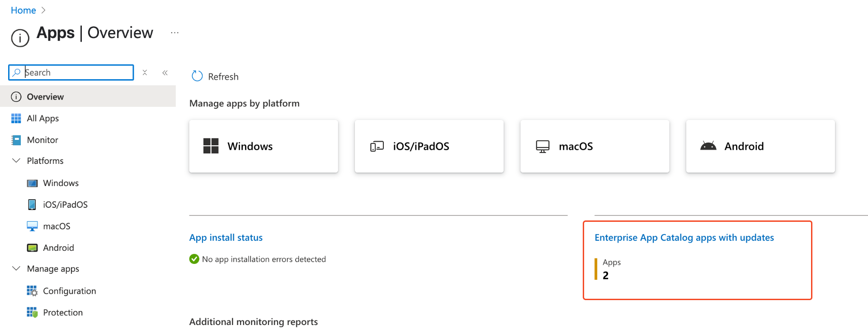The width and height of the screenshot is (868, 330).
Task: Click the Refresh label
Action: click(223, 77)
